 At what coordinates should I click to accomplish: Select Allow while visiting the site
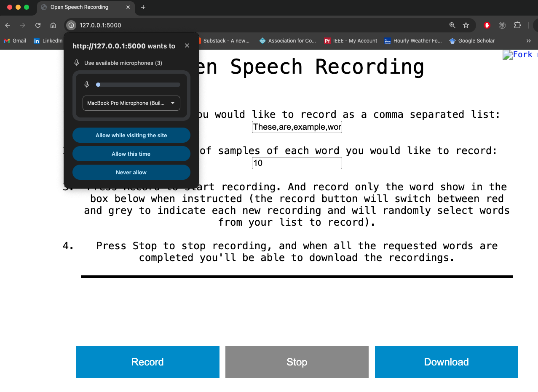(131, 135)
